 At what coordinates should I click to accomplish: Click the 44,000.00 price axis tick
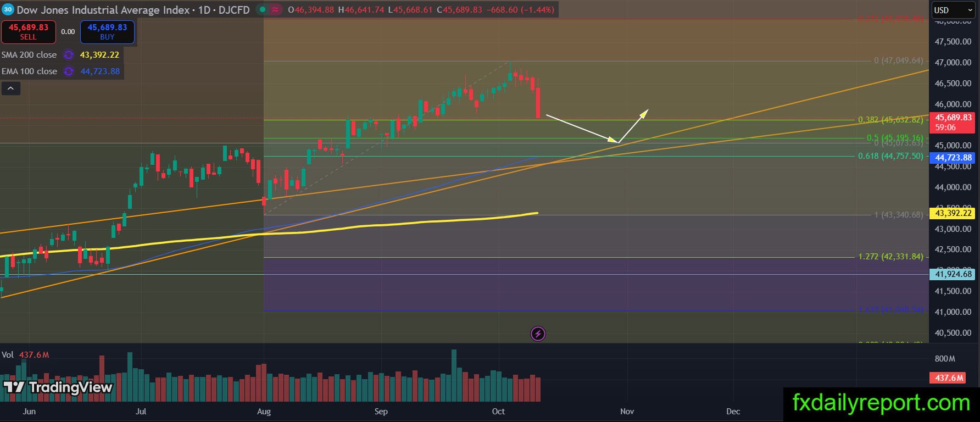pyautogui.click(x=953, y=187)
